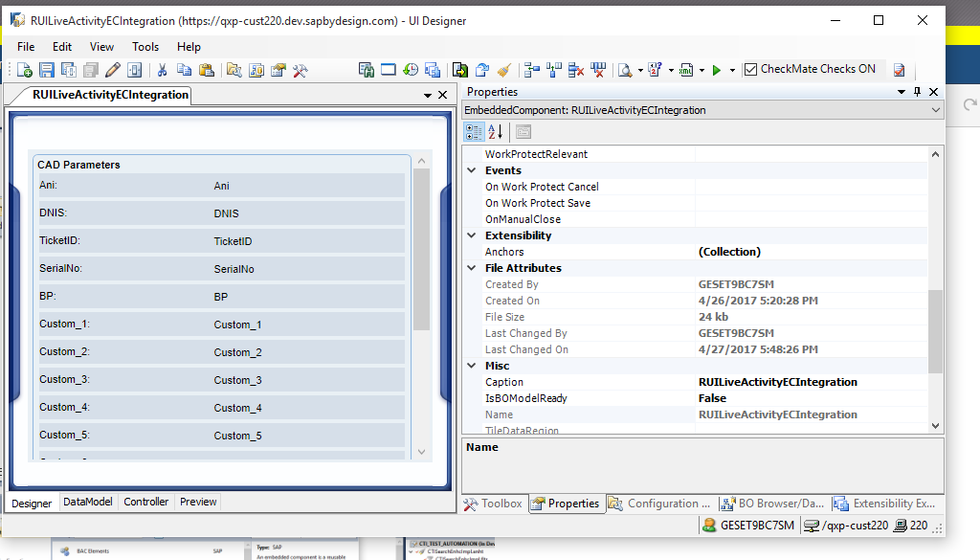Screen dimensions: 980x560
Task: Click the insert row icon with green arrow
Action: pos(532,70)
